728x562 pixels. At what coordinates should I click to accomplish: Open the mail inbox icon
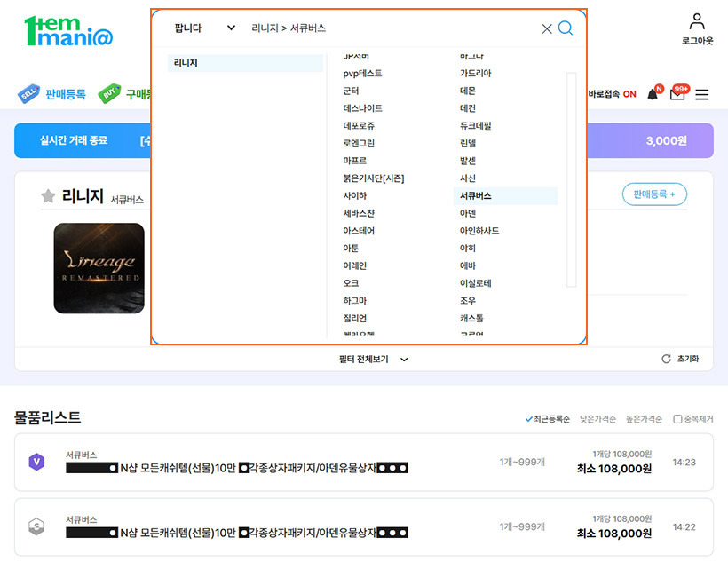[x=677, y=94]
